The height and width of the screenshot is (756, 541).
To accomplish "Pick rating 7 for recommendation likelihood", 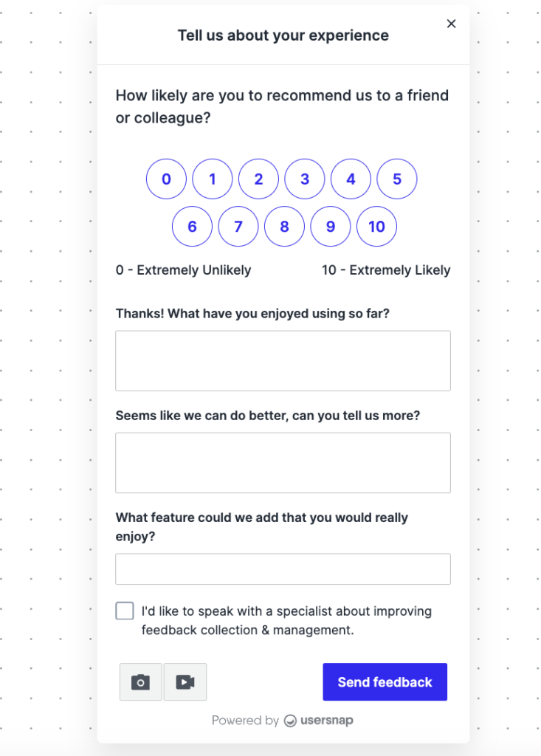I will (x=238, y=226).
